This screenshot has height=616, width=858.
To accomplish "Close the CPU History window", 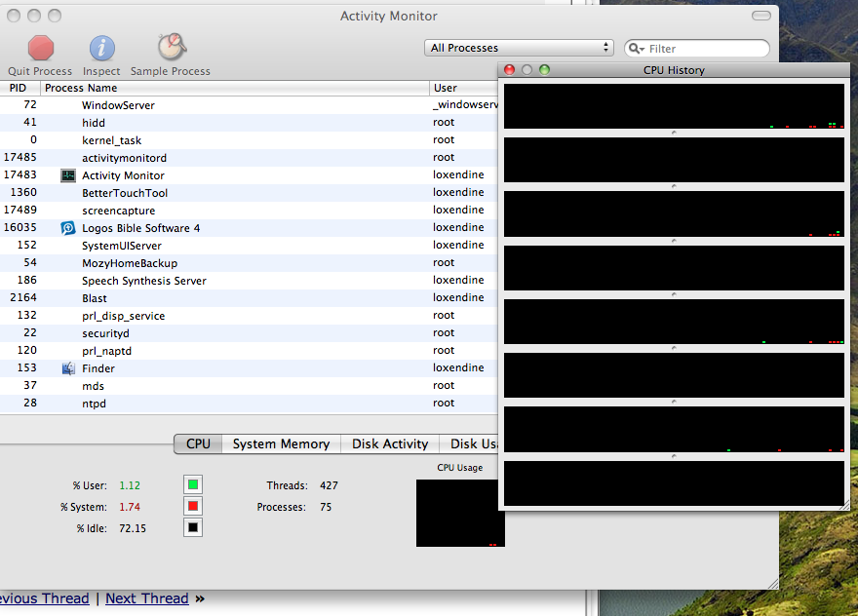I will pos(509,69).
